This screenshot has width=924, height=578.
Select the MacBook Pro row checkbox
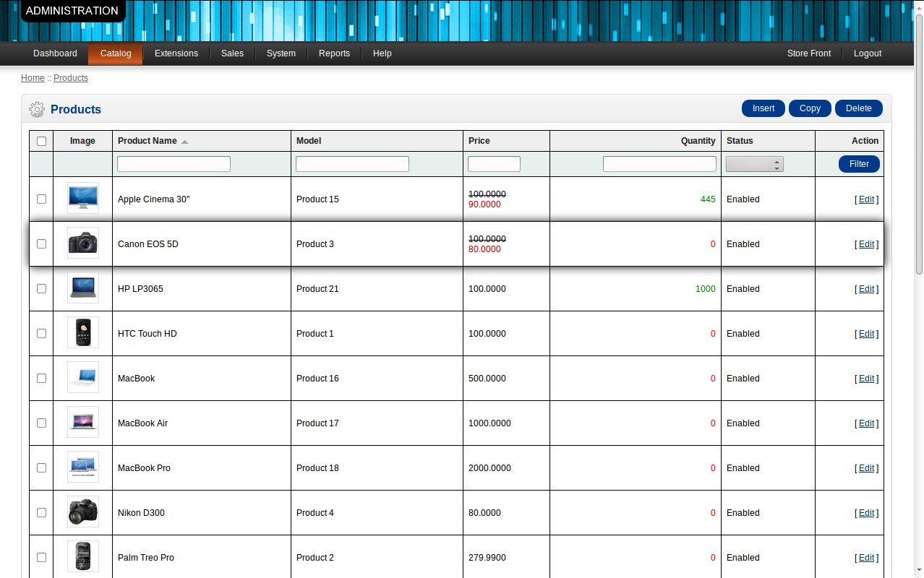coord(41,468)
